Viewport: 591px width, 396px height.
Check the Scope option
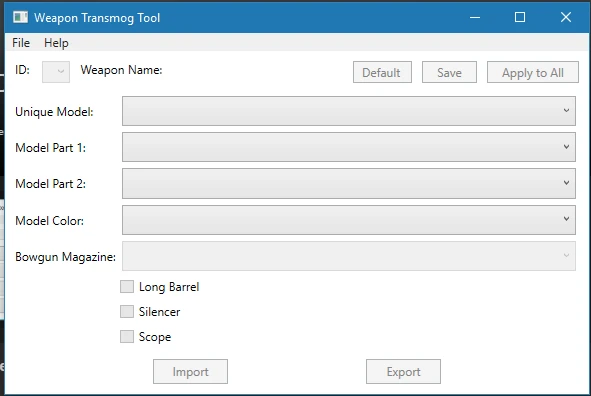(127, 336)
